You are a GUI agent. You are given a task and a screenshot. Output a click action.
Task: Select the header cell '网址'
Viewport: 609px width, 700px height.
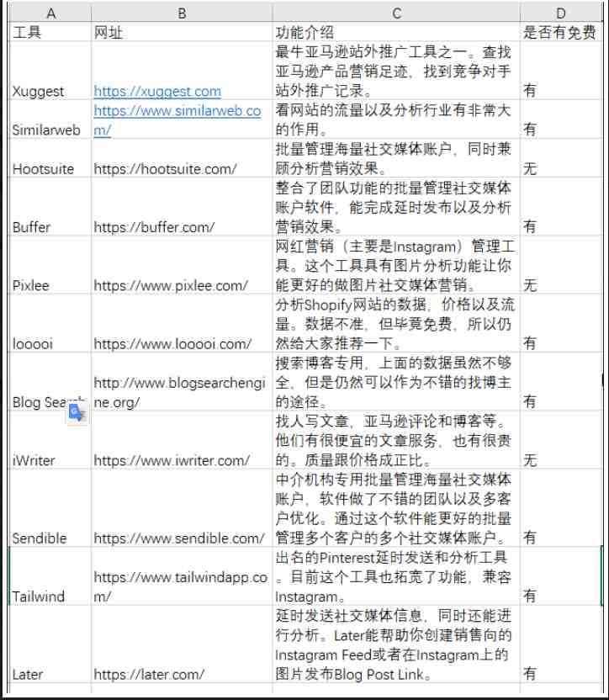(x=182, y=32)
